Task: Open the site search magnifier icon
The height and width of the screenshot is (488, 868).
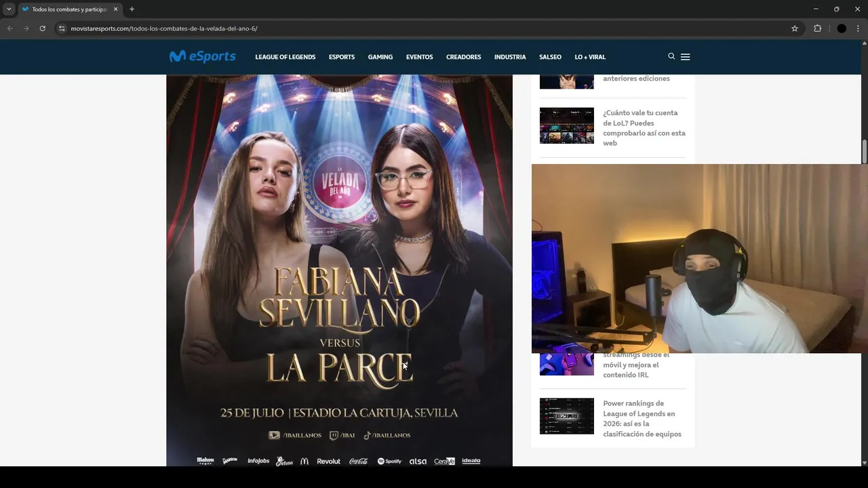Action: [x=671, y=56]
